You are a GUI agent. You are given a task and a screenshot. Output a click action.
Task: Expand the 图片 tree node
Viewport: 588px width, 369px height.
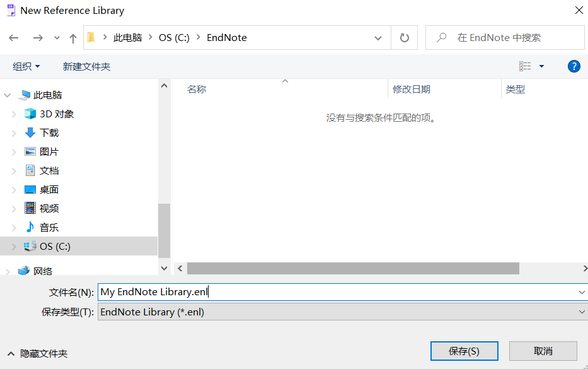point(14,152)
